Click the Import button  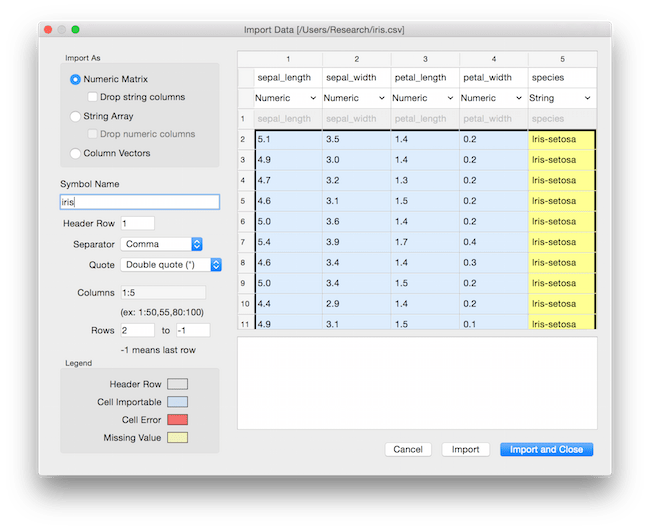466,450
